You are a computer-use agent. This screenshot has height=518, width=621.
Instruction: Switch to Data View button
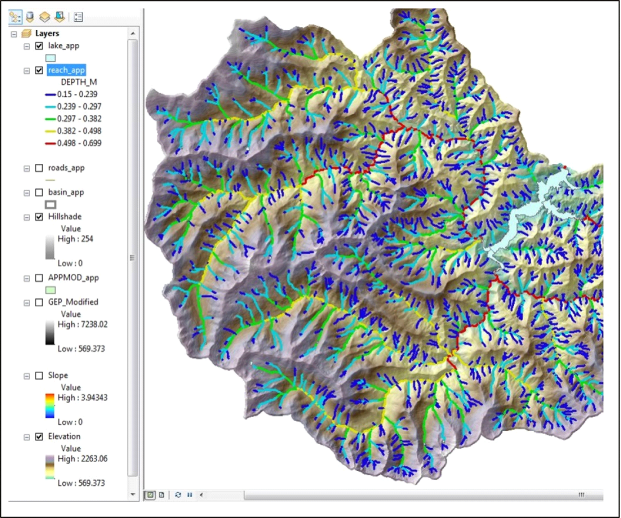pyautogui.click(x=150, y=495)
